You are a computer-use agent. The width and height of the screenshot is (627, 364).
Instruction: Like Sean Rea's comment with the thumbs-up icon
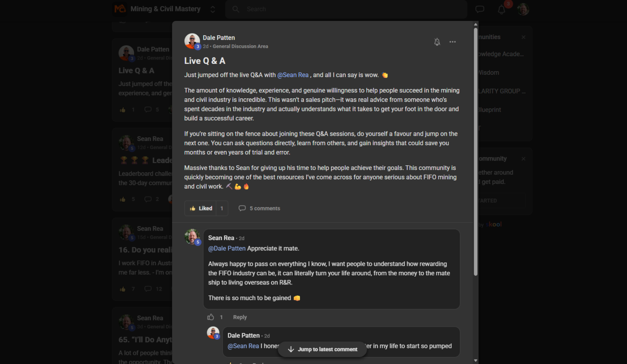pyautogui.click(x=211, y=317)
